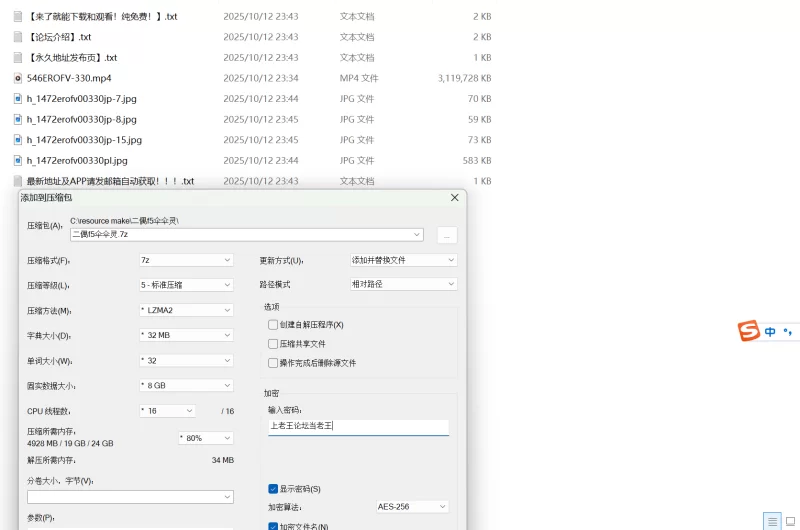The image size is (800, 530).
Task: Open the AES-256 加密算法 dropdown
Action: coord(416,507)
